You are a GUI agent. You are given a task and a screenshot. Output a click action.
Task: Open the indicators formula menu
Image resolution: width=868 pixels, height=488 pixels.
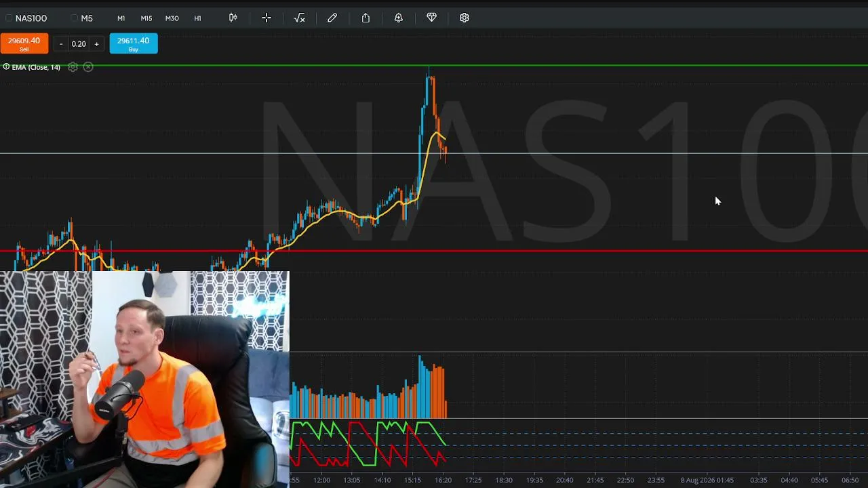(x=299, y=18)
